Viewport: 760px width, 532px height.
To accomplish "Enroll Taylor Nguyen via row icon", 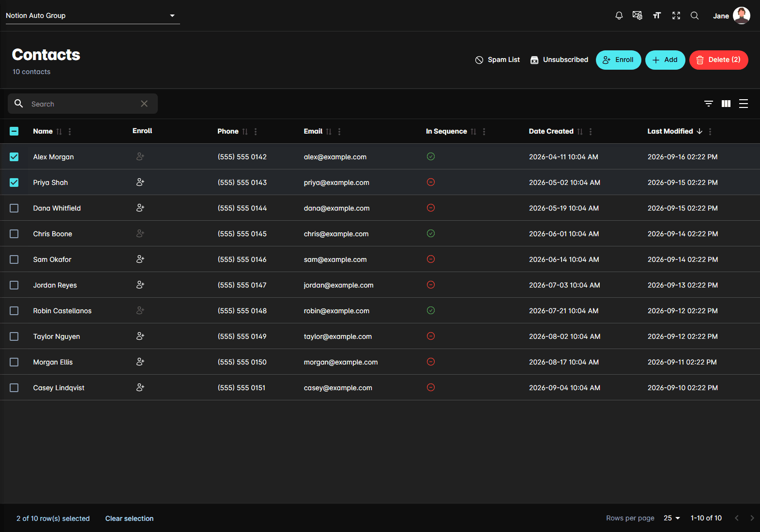I will coord(140,336).
